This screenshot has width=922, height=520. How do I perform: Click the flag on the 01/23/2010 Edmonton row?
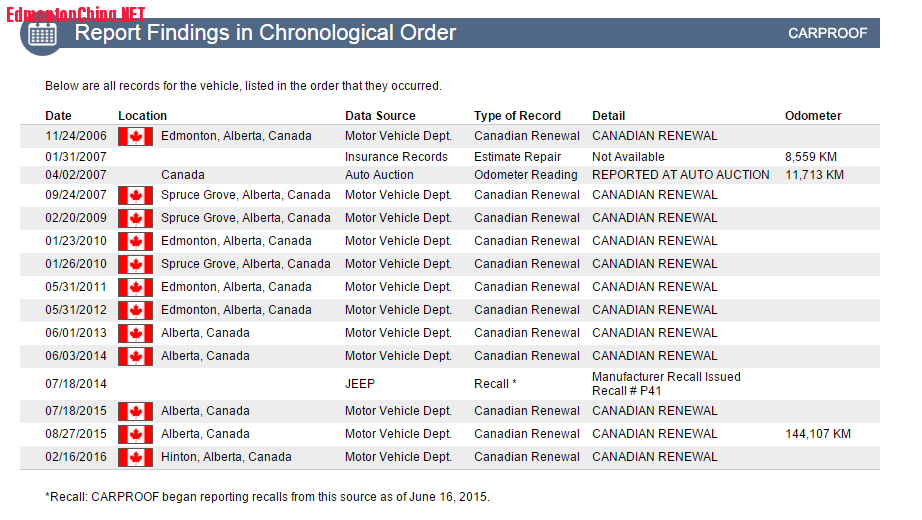(x=135, y=241)
